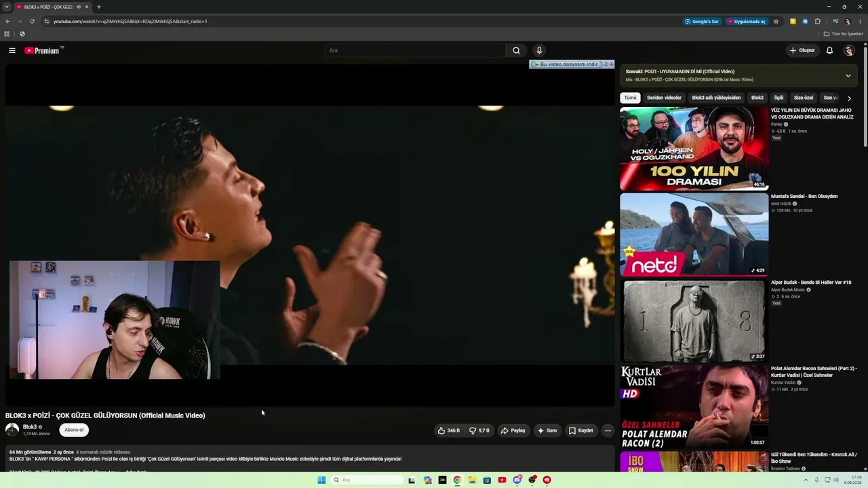The height and width of the screenshot is (488, 868).
Task: Open the Oluştur create menu
Action: click(x=802, y=50)
